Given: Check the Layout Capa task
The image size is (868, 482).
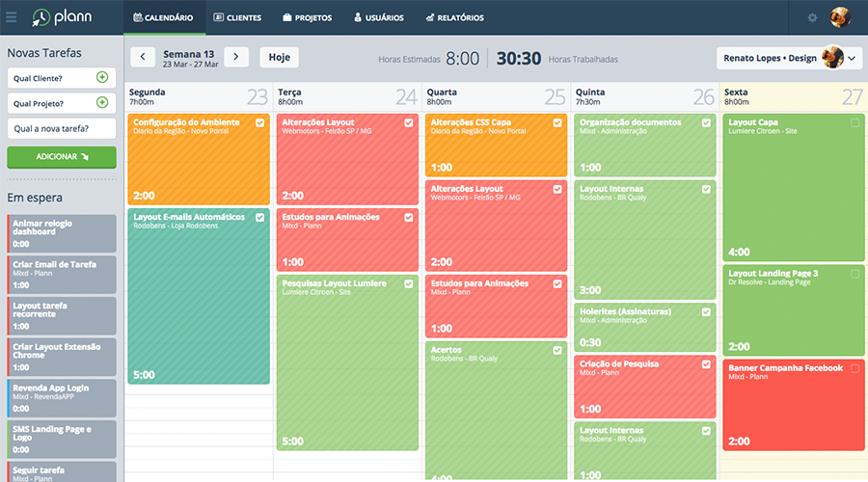Looking at the screenshot, I should coord(854,122).
